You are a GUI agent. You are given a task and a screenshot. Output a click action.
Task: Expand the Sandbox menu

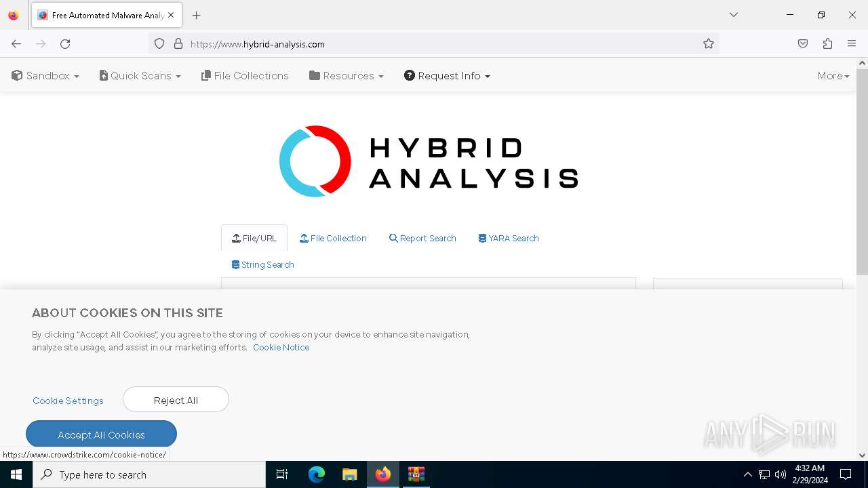click(x=45, y=76)
